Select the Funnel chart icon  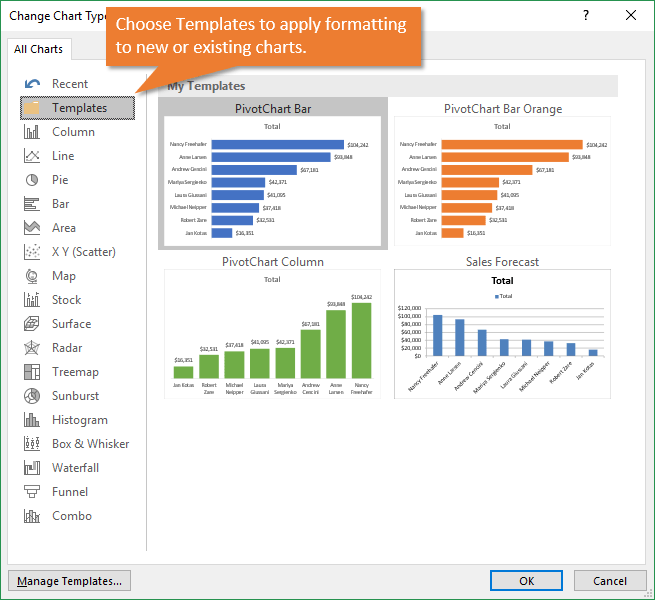click(x=32, y=492)
